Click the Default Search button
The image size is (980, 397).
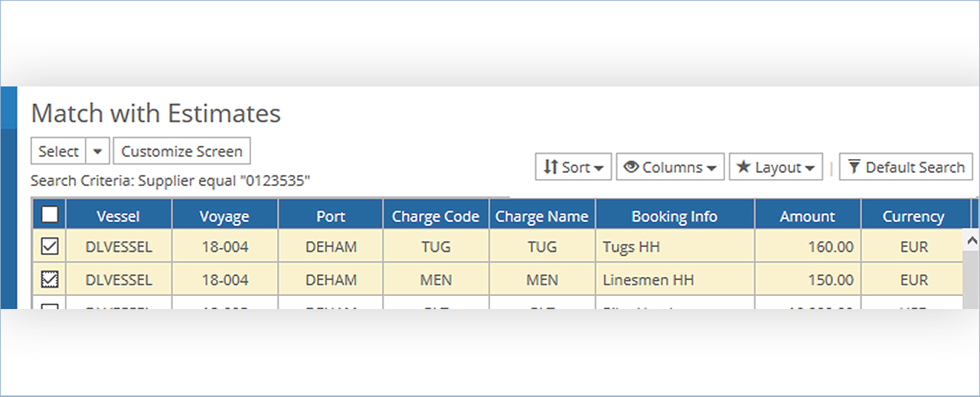pos(906,167)
